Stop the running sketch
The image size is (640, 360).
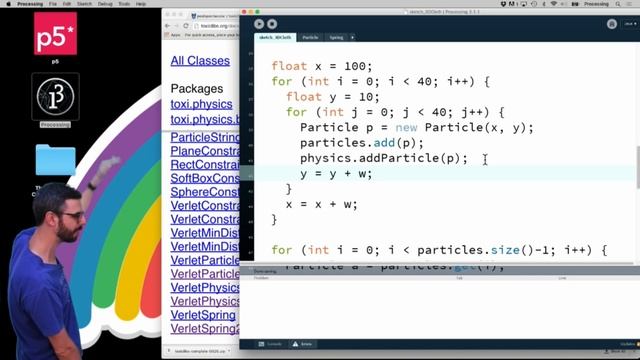pyautogui.click(x=272, y=24)
